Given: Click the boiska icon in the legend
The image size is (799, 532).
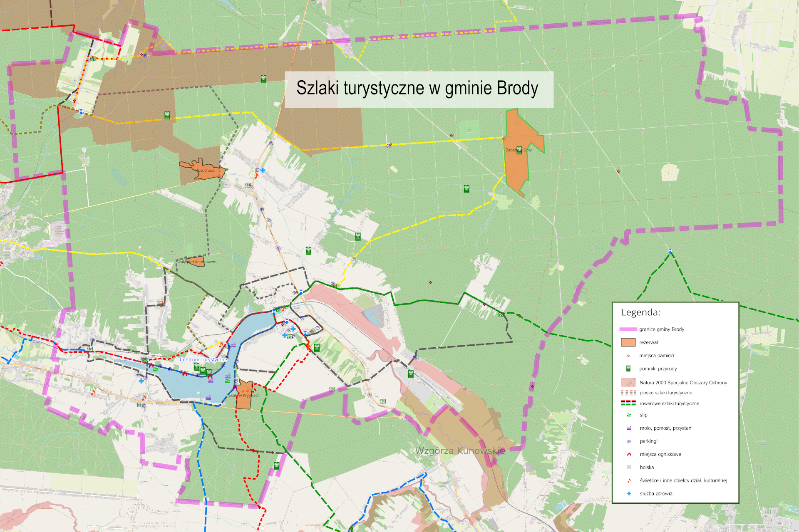Looking at the screenshot, I should point(629,467).
